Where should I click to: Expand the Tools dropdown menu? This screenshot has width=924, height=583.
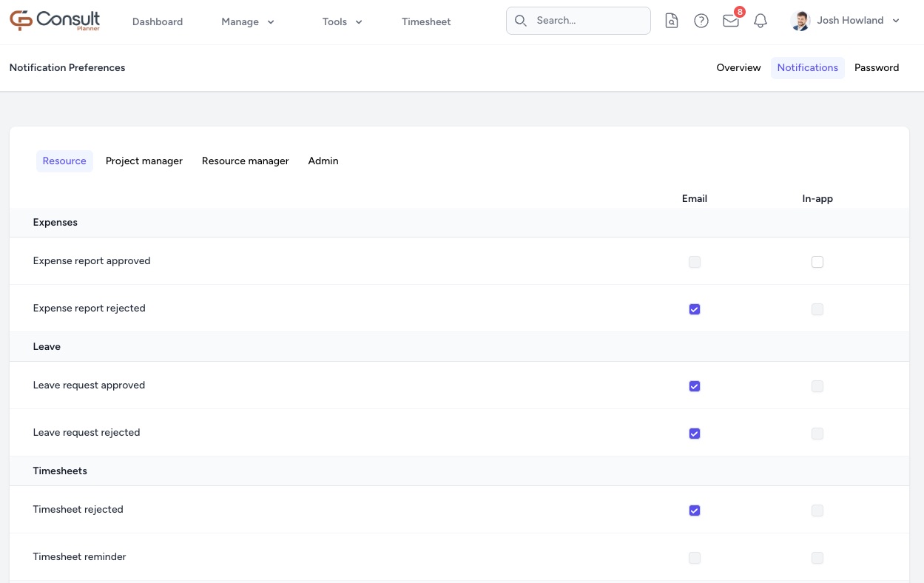(x=343, y=22)
